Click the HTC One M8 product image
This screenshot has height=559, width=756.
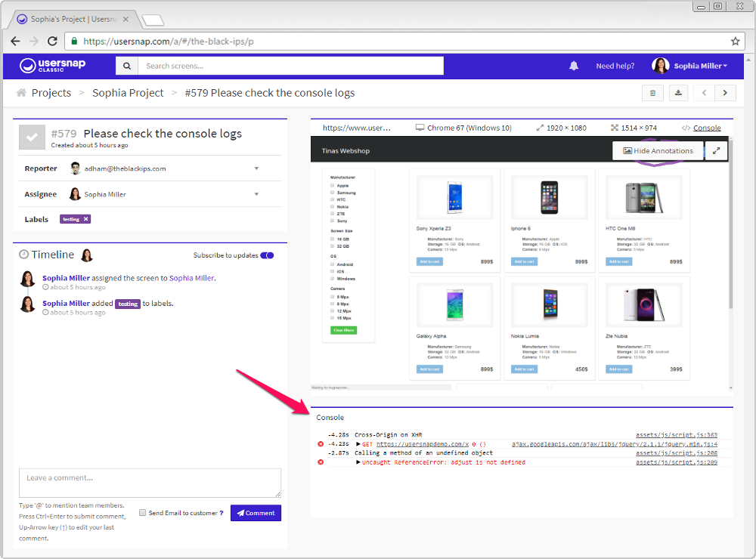pos(643,198)
